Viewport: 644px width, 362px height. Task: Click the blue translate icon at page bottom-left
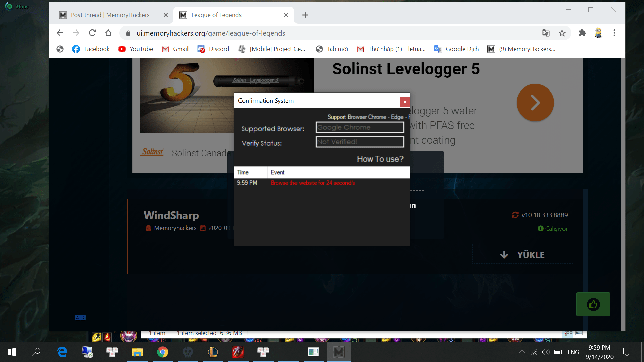(80, 318)
